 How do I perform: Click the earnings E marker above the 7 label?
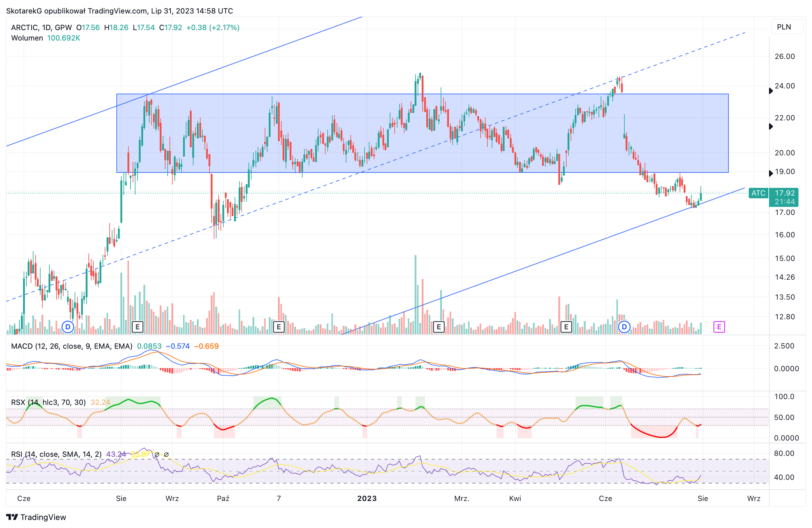click(x=279, y=327)
